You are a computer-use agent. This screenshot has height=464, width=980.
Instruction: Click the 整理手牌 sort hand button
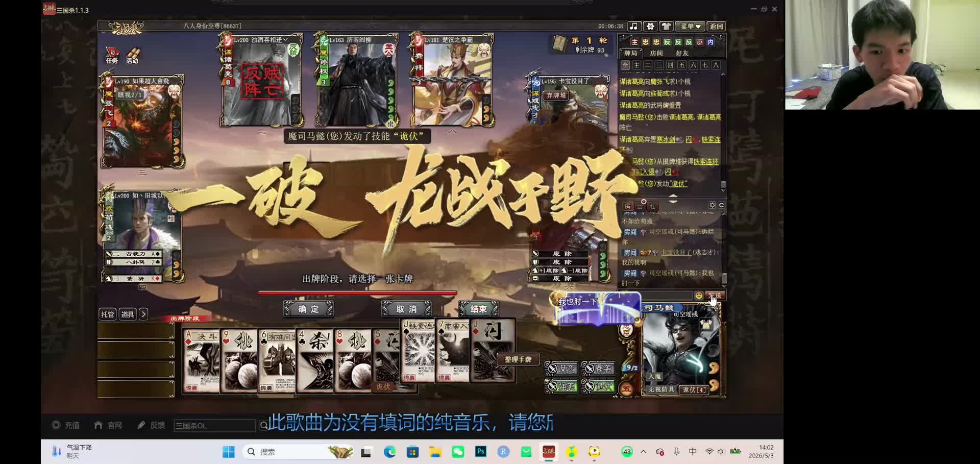(x=518, y=359)
